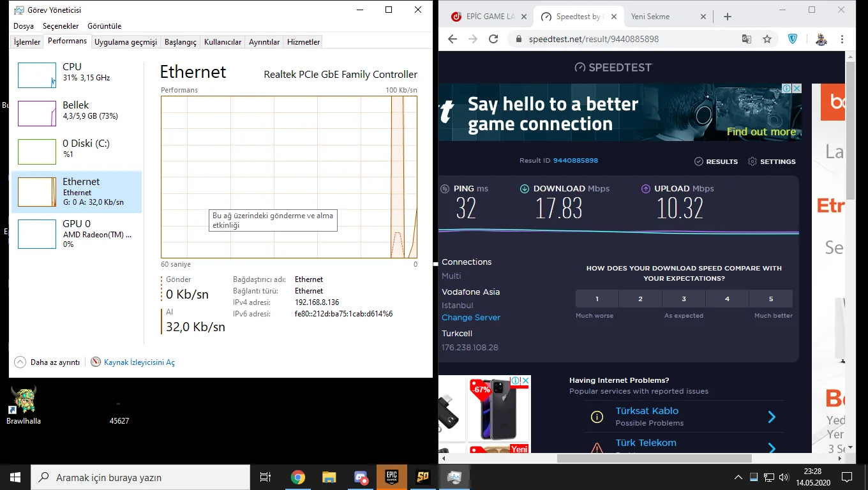This screenshot has height=490, width=868.
Task: Open File Explorer from the taskbar
Action: coord(329,477)
